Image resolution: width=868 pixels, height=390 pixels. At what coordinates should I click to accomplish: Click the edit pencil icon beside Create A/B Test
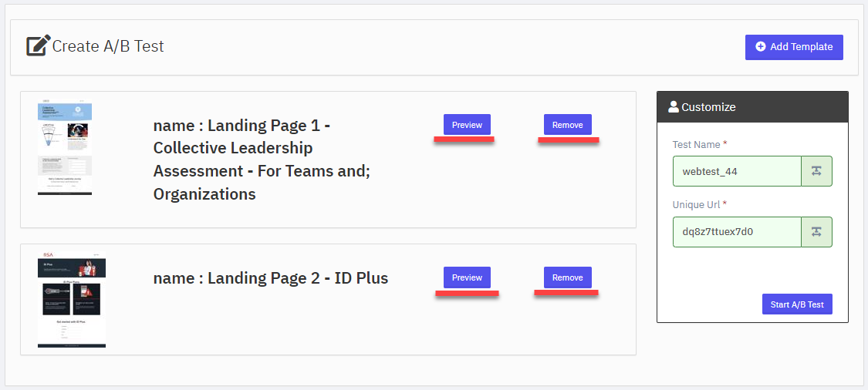tap(39, 46)
